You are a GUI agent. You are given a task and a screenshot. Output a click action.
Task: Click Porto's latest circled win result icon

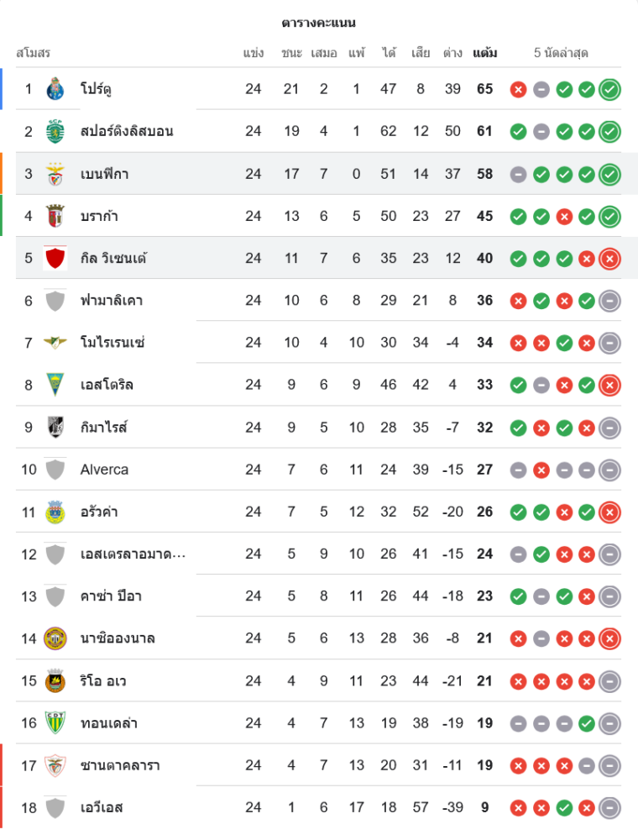pyautogui.click(x=610, y=89)
